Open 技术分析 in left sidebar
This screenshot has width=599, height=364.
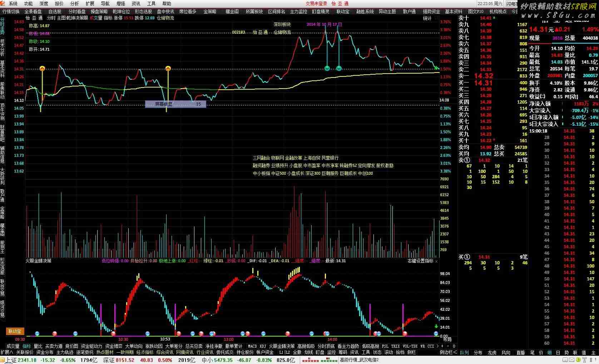(x=3, y=48)
